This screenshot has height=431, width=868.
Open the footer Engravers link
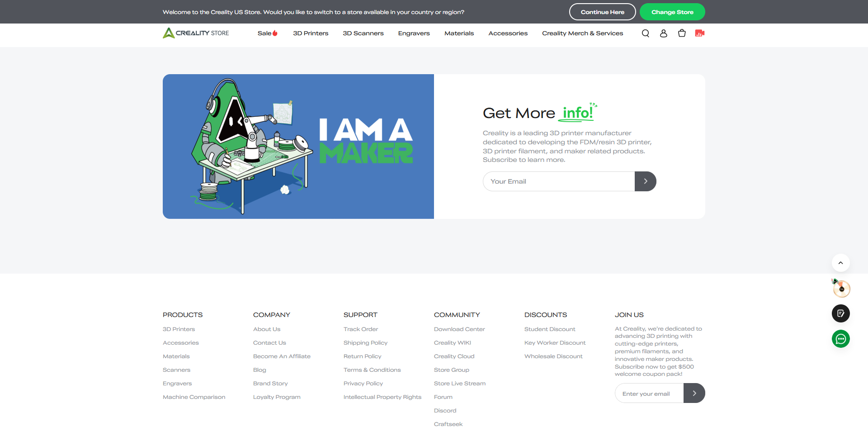click(x=177, y=384)
